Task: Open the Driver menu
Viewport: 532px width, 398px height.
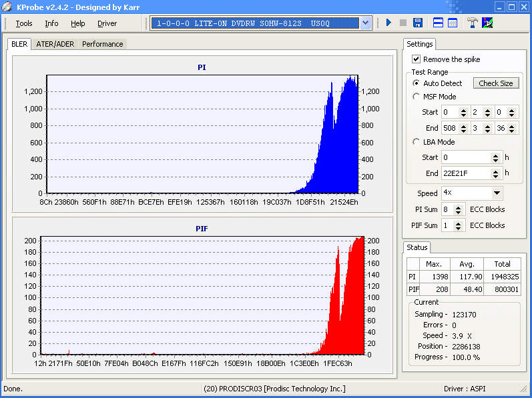Action: (107, 23)
